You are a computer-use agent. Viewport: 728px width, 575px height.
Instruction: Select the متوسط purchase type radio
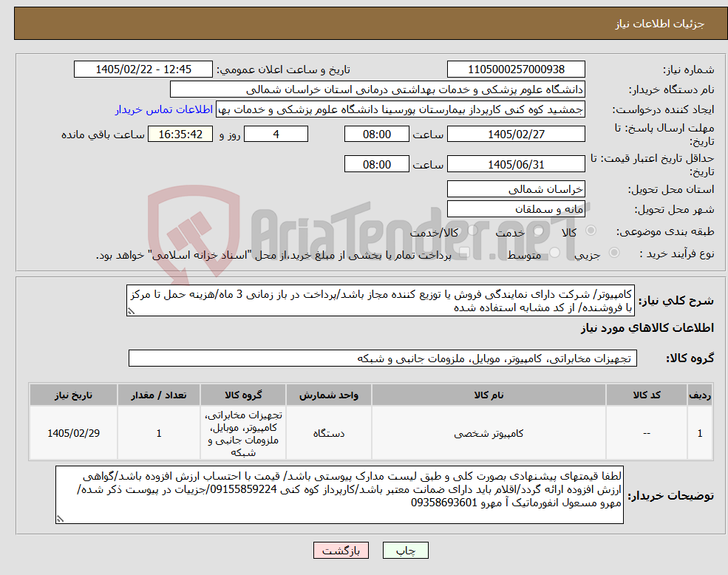click(555, 253)
